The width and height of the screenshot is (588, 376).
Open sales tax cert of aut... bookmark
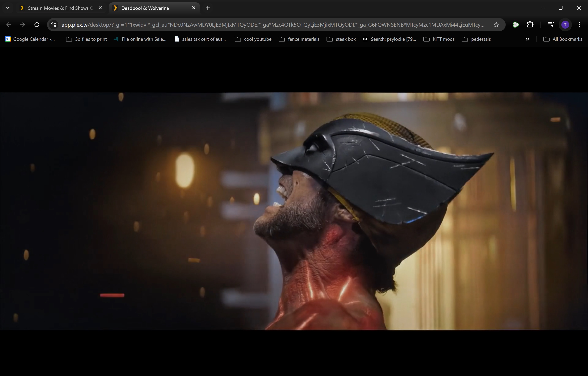[200, 39]
